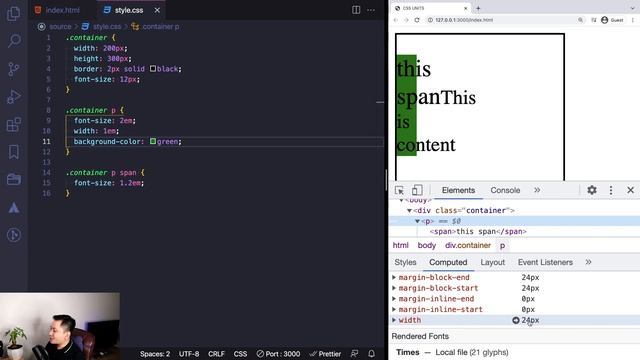Viewport: 640px width, 360px height.
Task: Go forward in the browser
Action: pos(406,20)
